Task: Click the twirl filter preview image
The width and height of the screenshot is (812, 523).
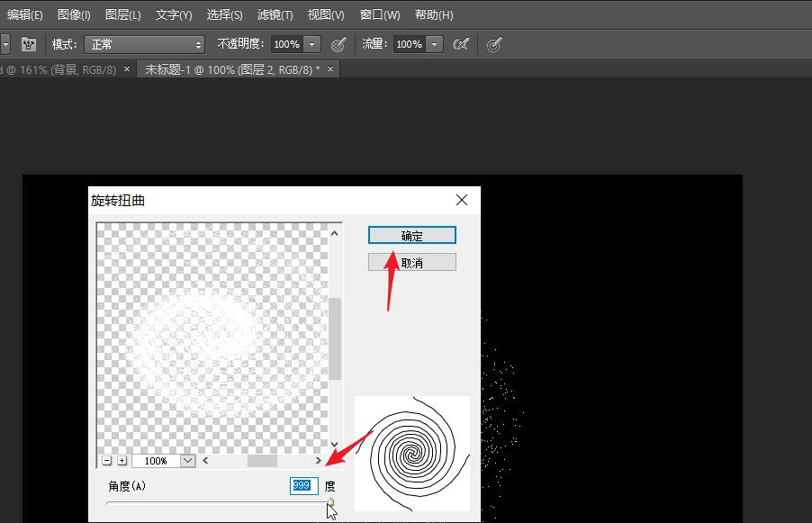Action: tap(212, 338)
